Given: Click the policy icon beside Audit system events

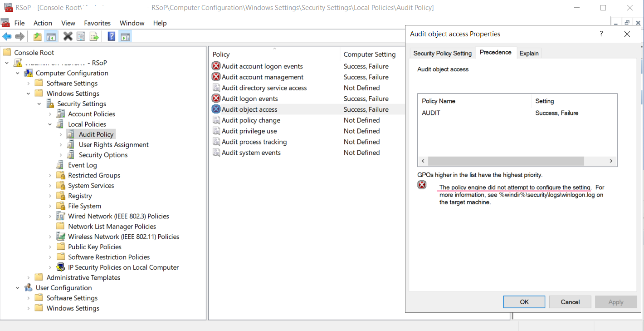Looking at the screenshot, I should pos(216,153).
